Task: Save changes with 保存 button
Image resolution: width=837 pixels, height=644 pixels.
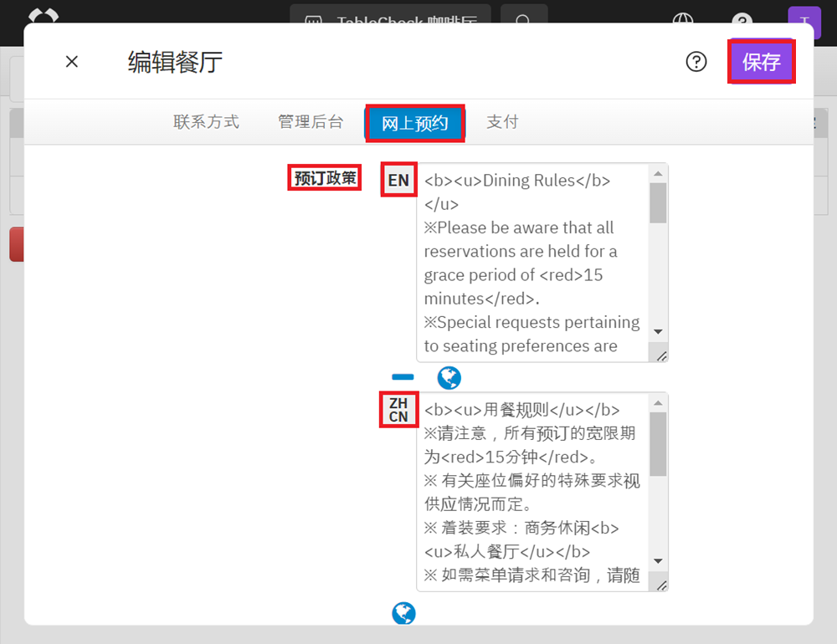Action: coord(761,62)
